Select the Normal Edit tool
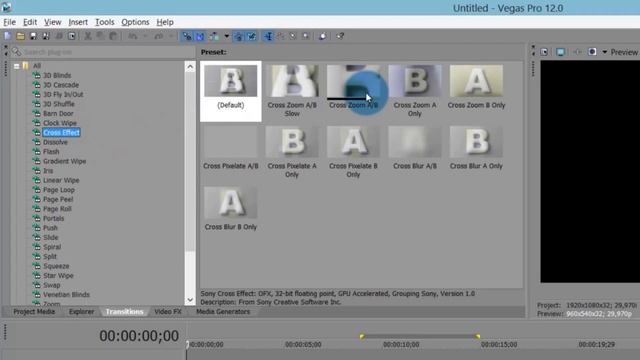This screenshot has width=640, height=360. [x=268, y=36]
